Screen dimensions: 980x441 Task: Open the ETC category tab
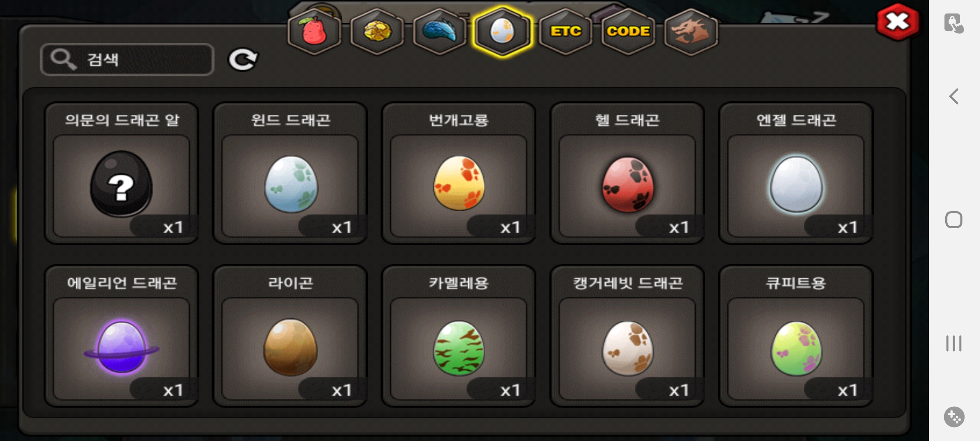[x=566, y=32]
